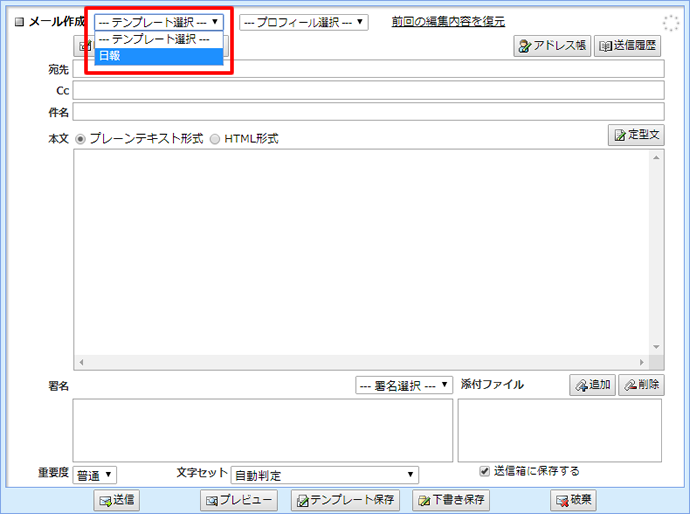Choose 日報 from the template list
The image size is (690, 514).
pyautogui.click(x=159, y=56)
